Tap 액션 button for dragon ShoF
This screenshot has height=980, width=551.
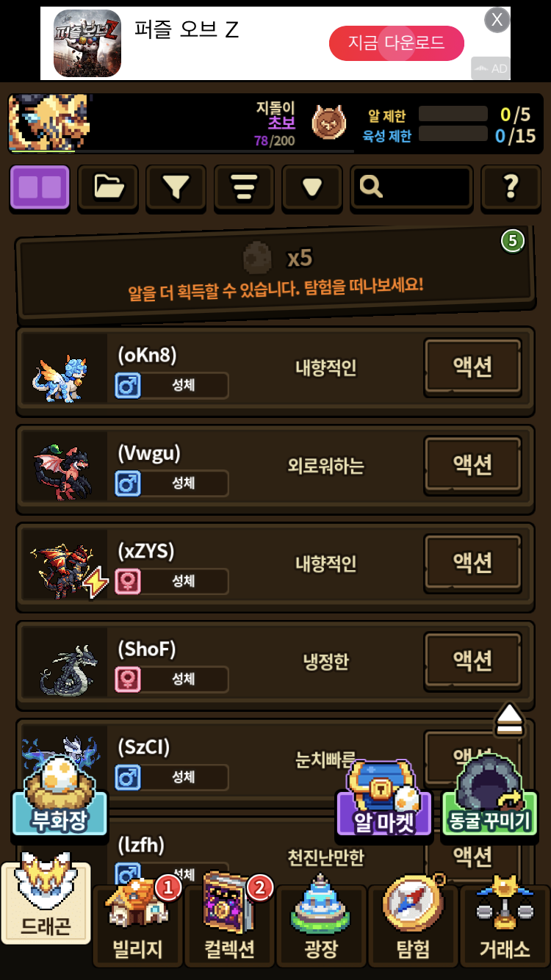tap(472, 660)
